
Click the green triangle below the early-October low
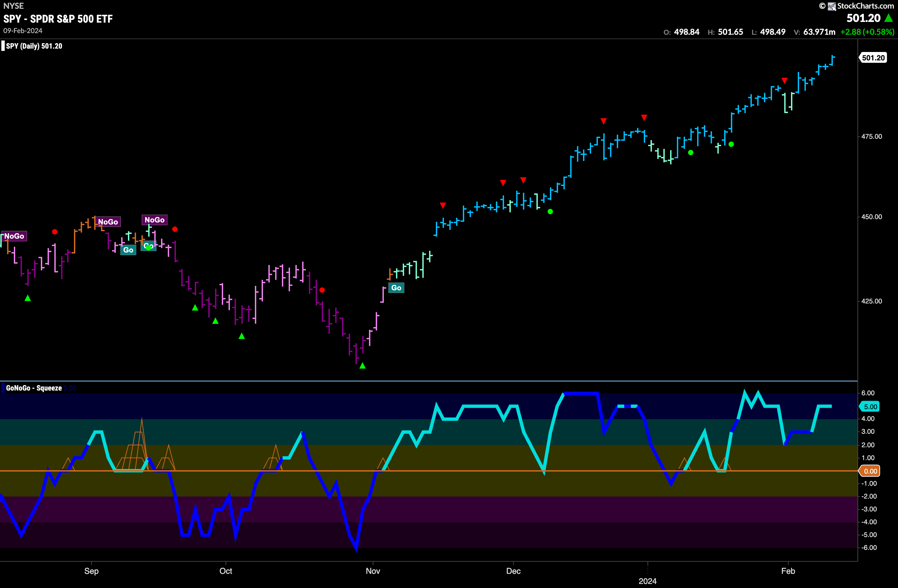tap(242, 336)
